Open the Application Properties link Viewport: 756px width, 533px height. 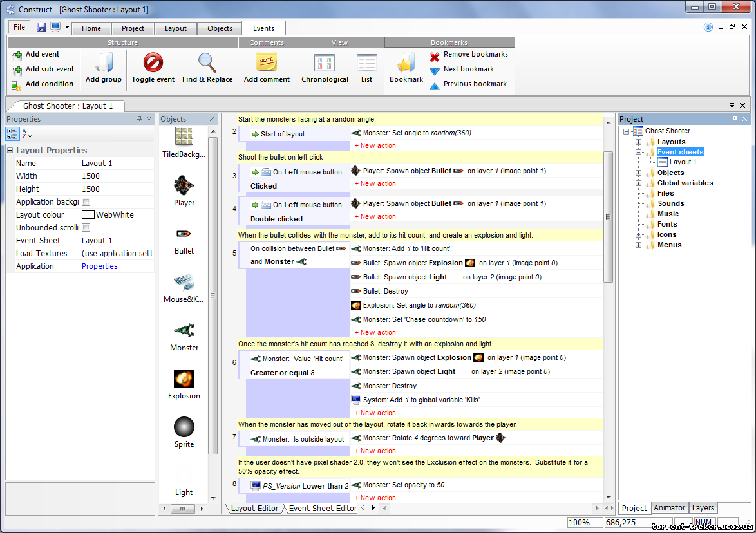click(x=99, y=266)
